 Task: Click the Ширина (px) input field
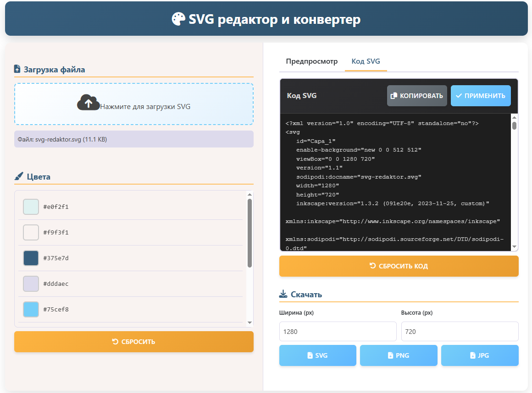[338, 331]
